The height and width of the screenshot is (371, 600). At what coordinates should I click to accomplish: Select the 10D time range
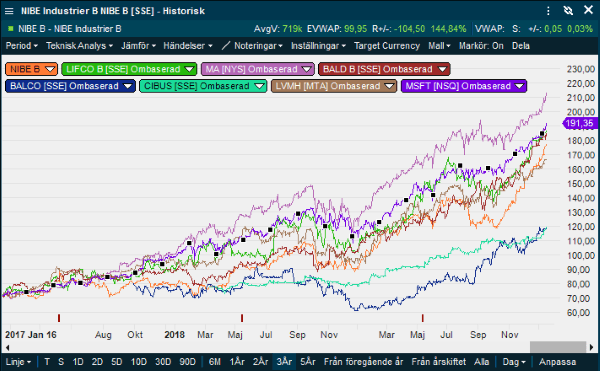click(139, 362)
